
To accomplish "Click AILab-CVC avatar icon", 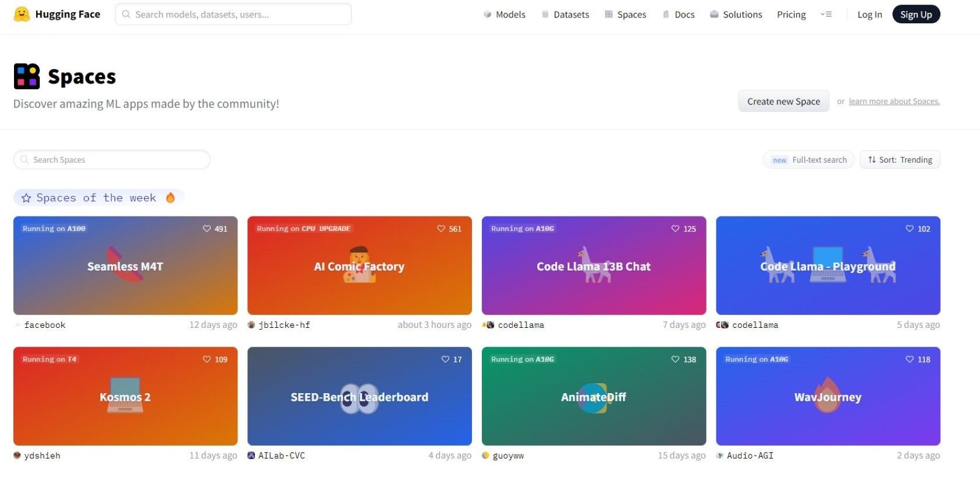I will (251, 456).
